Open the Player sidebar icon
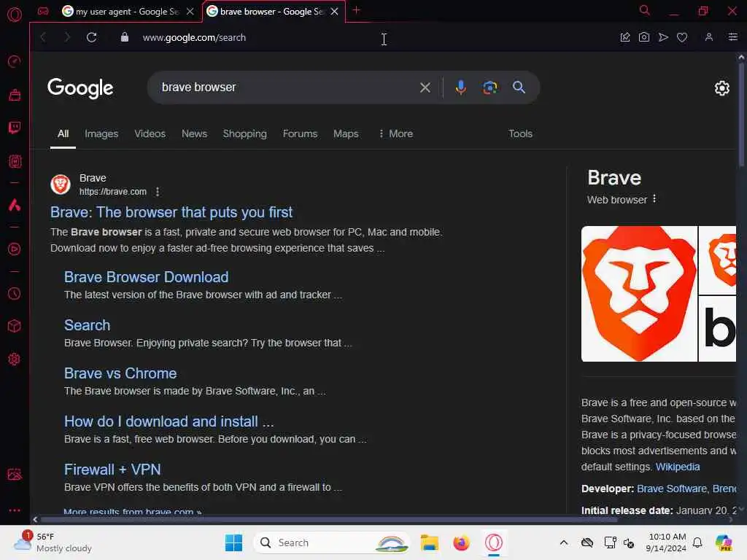The height and width of the screenshot is (560, 747). pyautogui.click(x=15, y=249)
